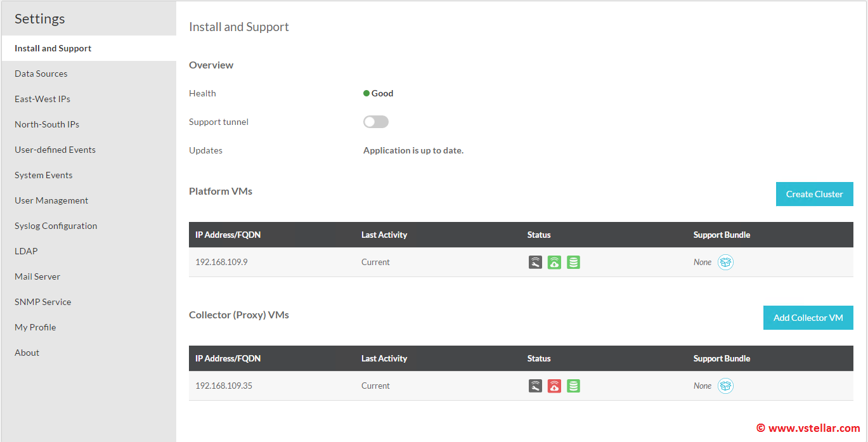Click the gray wrench status icon in Platform VMs
Image resolution: width=868 pixels, height=442 pixels.
click(x=536, y=262)
